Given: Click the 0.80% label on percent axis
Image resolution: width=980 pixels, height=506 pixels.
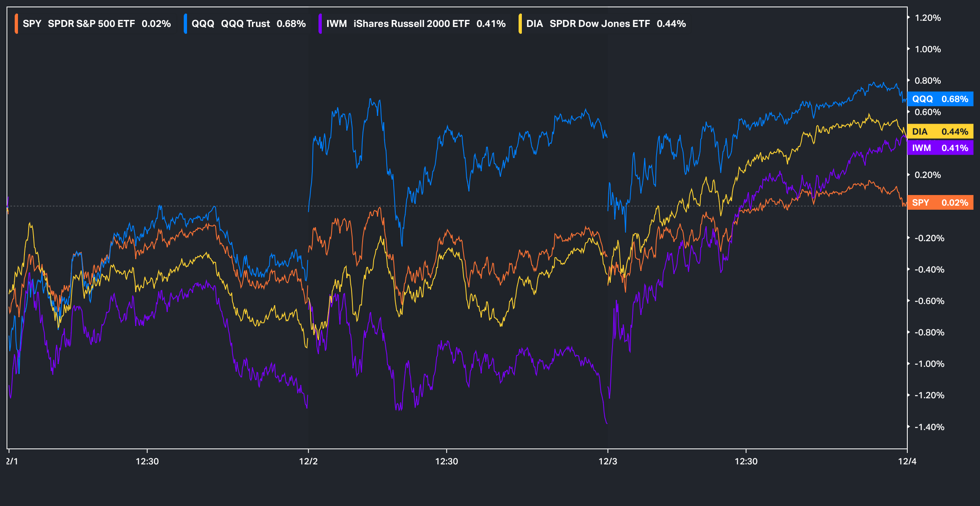Looking at the screenshot, I should point(927,81).
